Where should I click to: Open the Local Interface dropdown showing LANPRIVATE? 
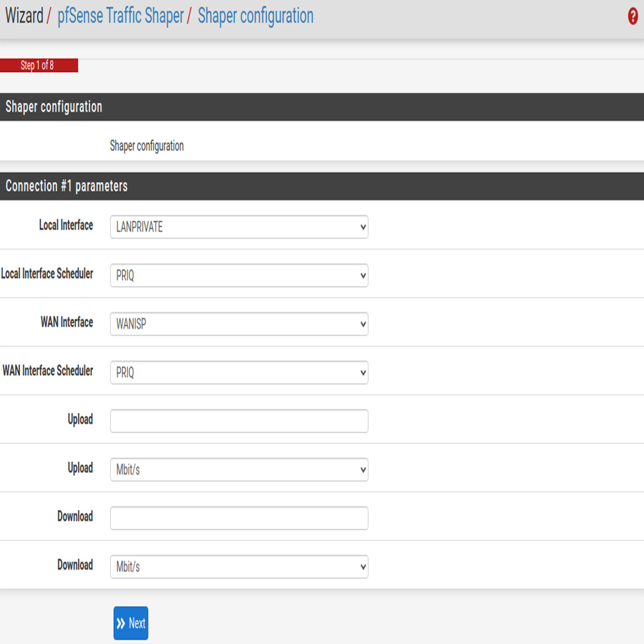[x=239, y=227]
